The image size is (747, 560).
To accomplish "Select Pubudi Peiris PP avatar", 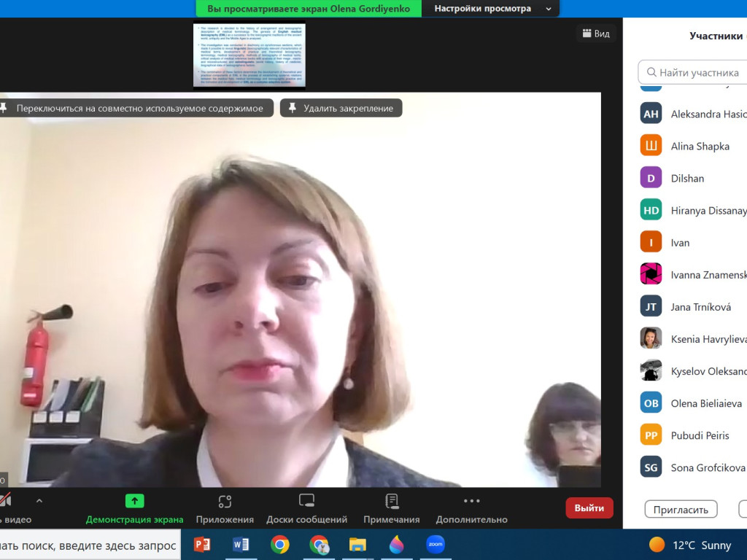I will (651, 435).
